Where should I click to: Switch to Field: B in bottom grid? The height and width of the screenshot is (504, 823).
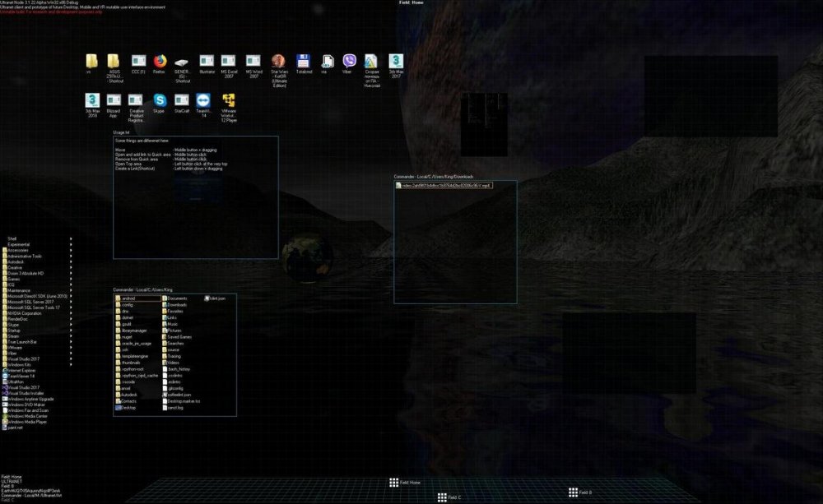pyautogui.click(x=579, y=492)
